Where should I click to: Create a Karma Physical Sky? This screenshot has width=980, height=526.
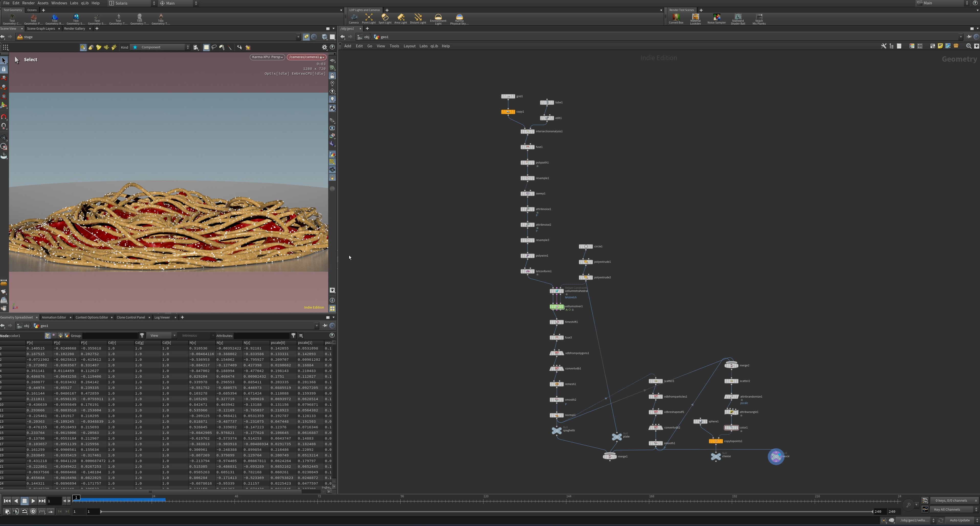[459, 18]
